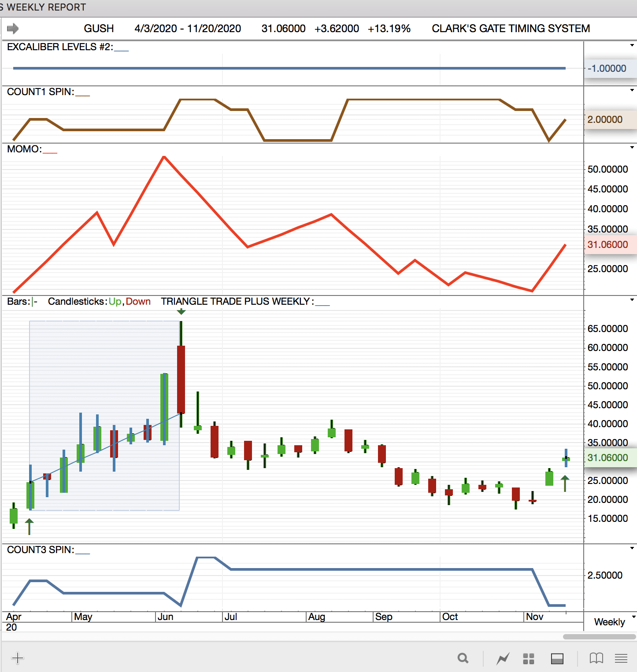The width and height of the screenshot is (637, 672).
Task: Click the Nov label on the time axis
Action: click(x=535, y=617)
